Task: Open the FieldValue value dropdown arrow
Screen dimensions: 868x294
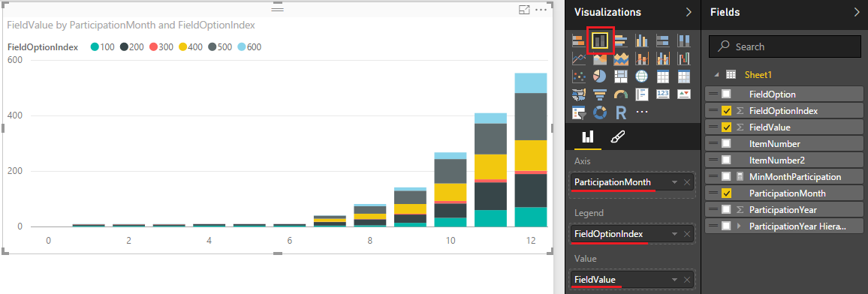Action: [674, 280]
